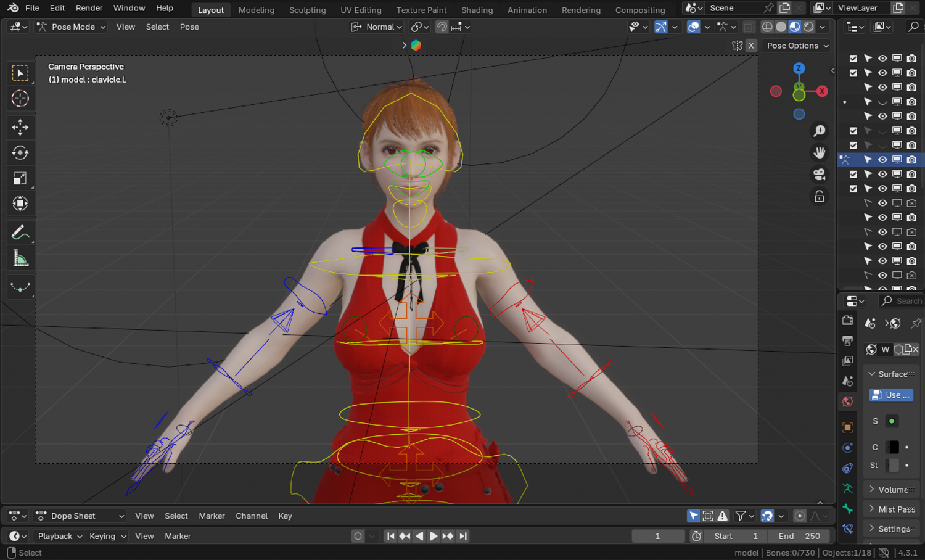The image size is (925, 560).
Task: Select the Scale tool
Action: tap(20, 178)
